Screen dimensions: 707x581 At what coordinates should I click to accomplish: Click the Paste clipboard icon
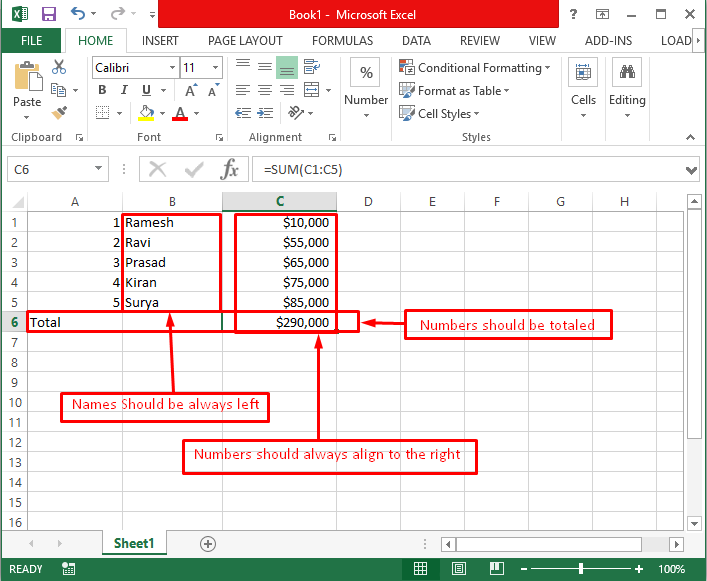(28, 76)
